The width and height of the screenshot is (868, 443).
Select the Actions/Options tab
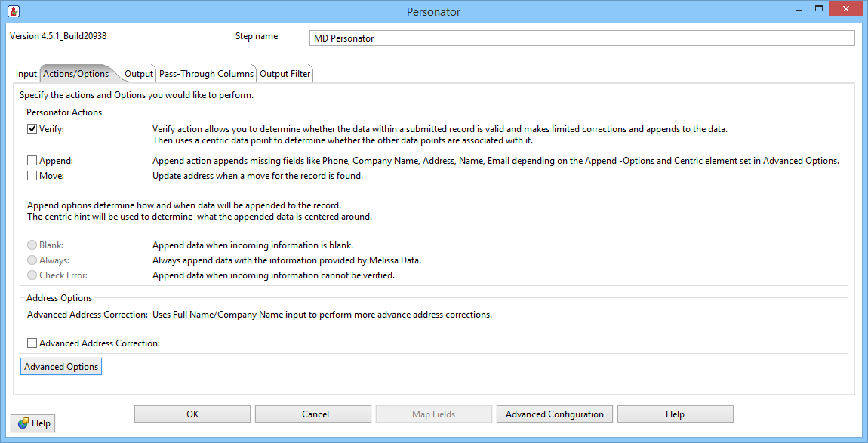[x=76, y=74]
